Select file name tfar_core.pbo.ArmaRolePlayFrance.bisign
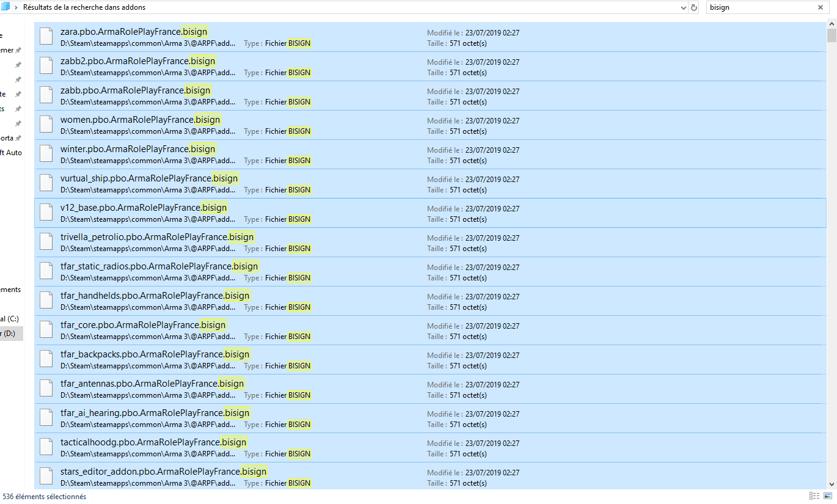This screenshot has width=837, height=504. point(144,324)
